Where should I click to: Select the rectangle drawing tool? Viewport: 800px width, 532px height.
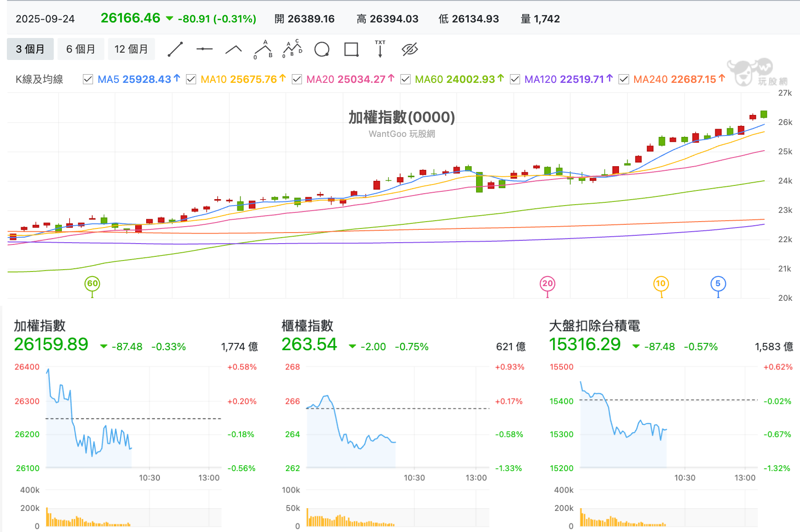(351, 49)
